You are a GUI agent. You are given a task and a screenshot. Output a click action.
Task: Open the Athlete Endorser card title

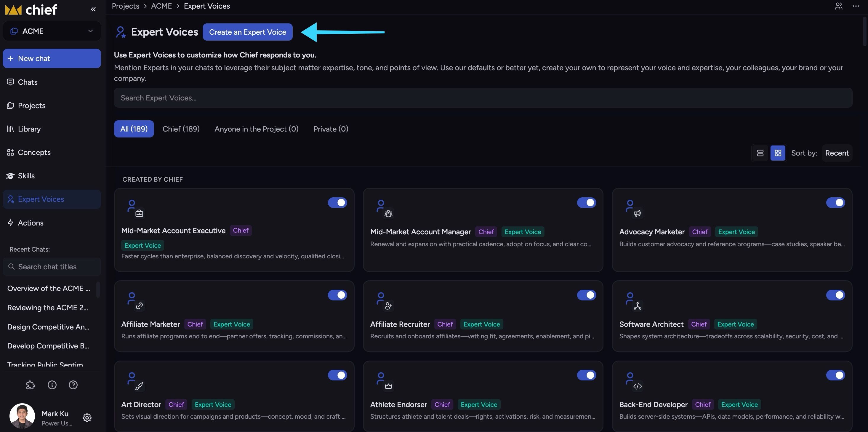(398, 404)
